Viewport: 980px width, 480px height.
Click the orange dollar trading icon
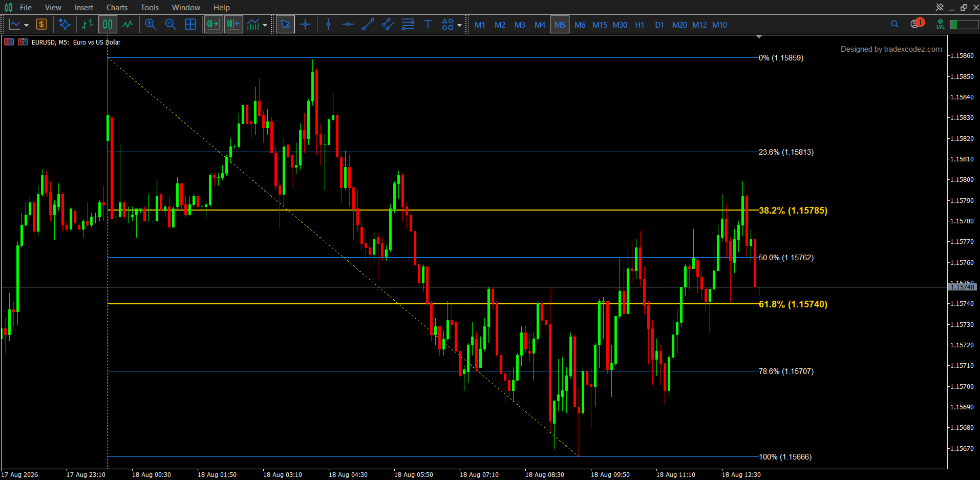coord(41,25)
